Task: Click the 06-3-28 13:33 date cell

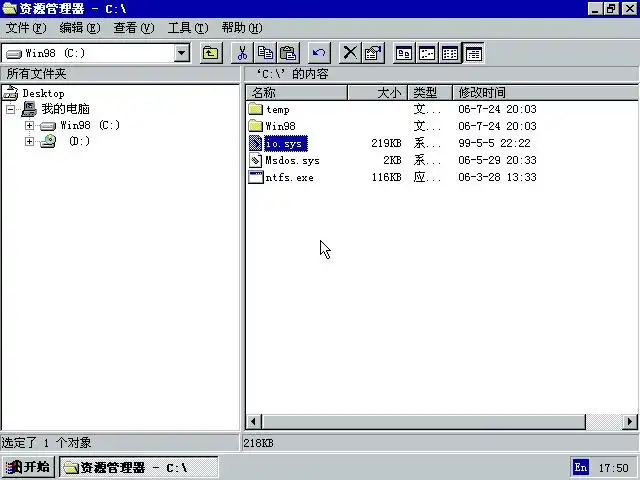Action: click(497, 177)
